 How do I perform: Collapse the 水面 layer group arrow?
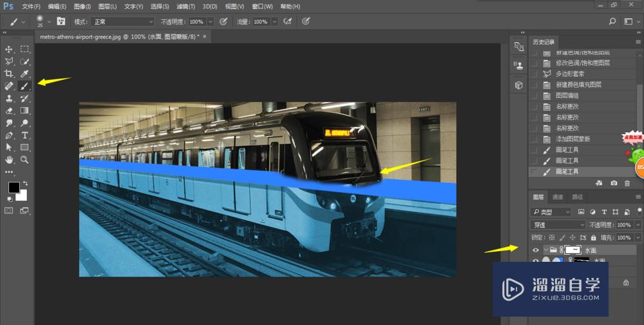pyautogui.click(x=545, y=250)
